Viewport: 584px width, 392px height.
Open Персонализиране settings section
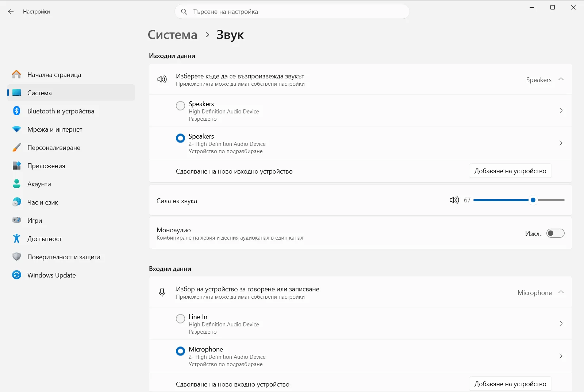coord(71,147)
